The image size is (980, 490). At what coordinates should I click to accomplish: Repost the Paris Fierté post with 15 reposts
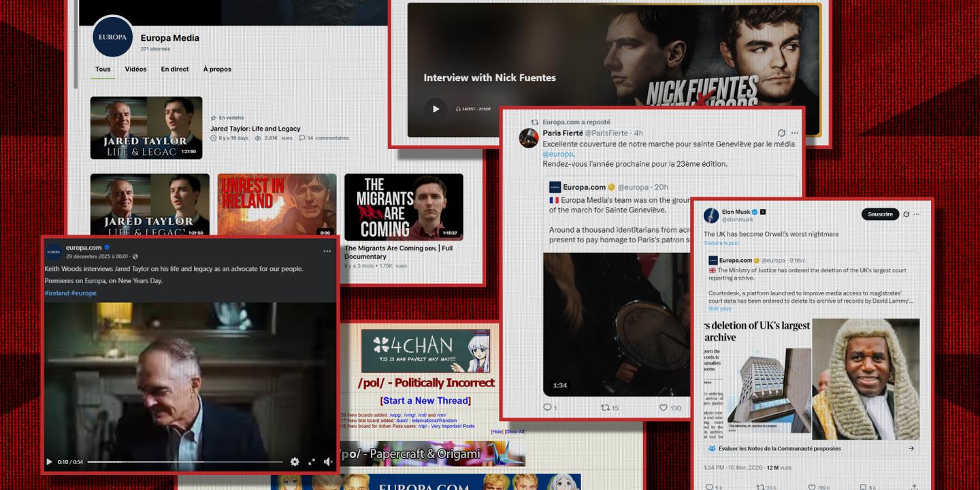click(x=605, y=408)
